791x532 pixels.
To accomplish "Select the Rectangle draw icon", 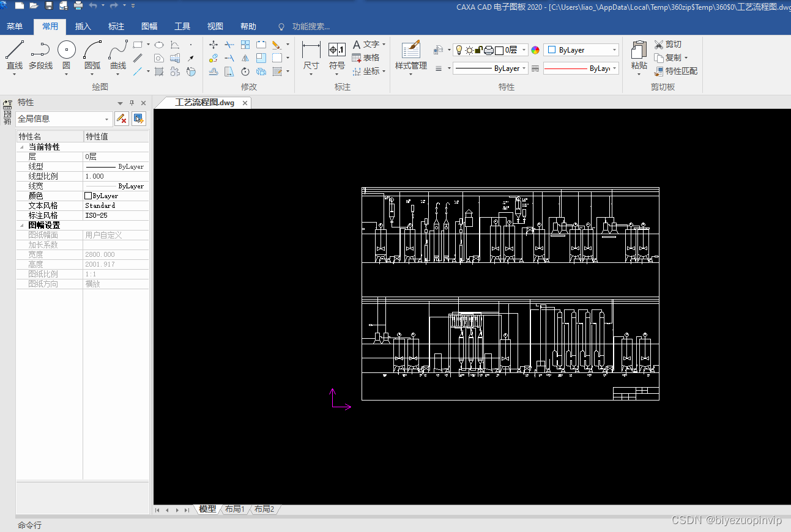I will point(138,45).
